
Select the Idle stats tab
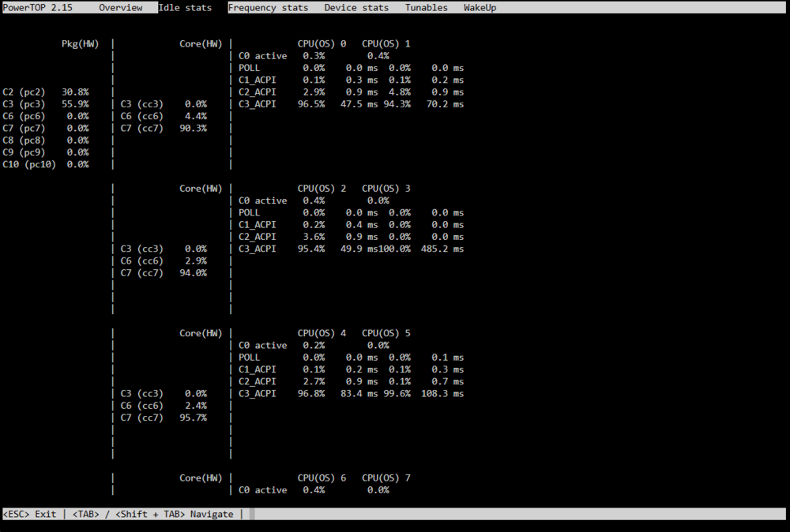(x=185, y=8)
